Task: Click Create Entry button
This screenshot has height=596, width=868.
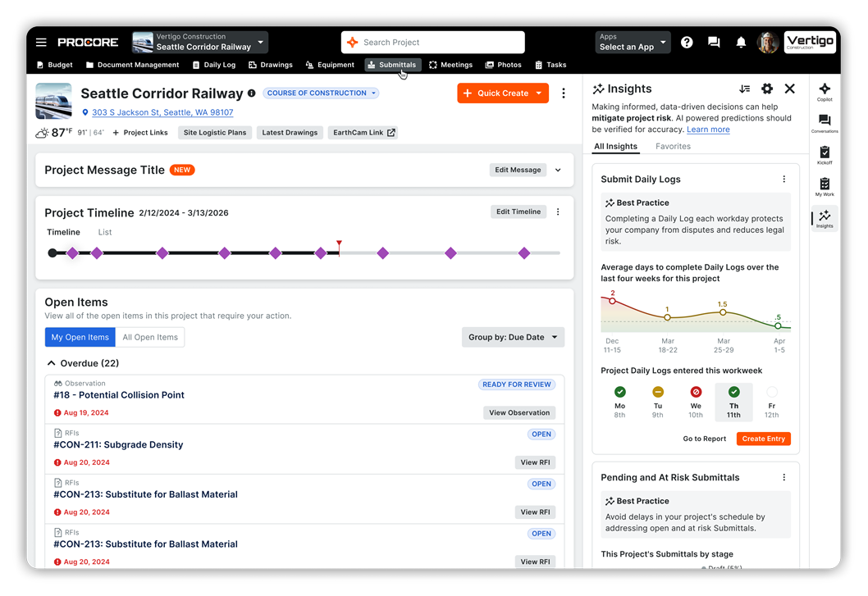Action: [763, 439]
